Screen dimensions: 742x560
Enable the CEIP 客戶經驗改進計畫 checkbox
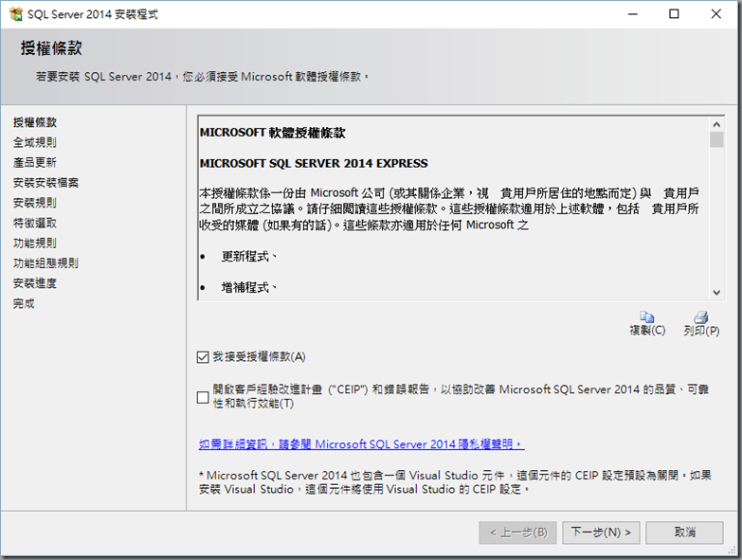203,397
